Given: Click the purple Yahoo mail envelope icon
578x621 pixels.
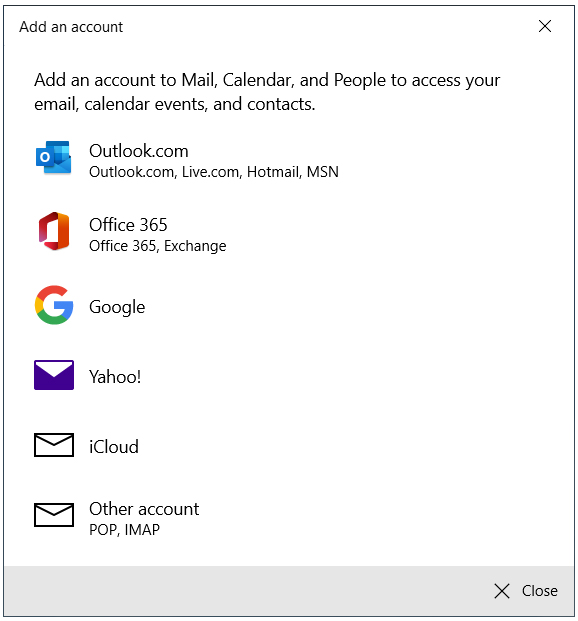Looking at the screenshot, I should pyautogui.click(x=54, y=375).
